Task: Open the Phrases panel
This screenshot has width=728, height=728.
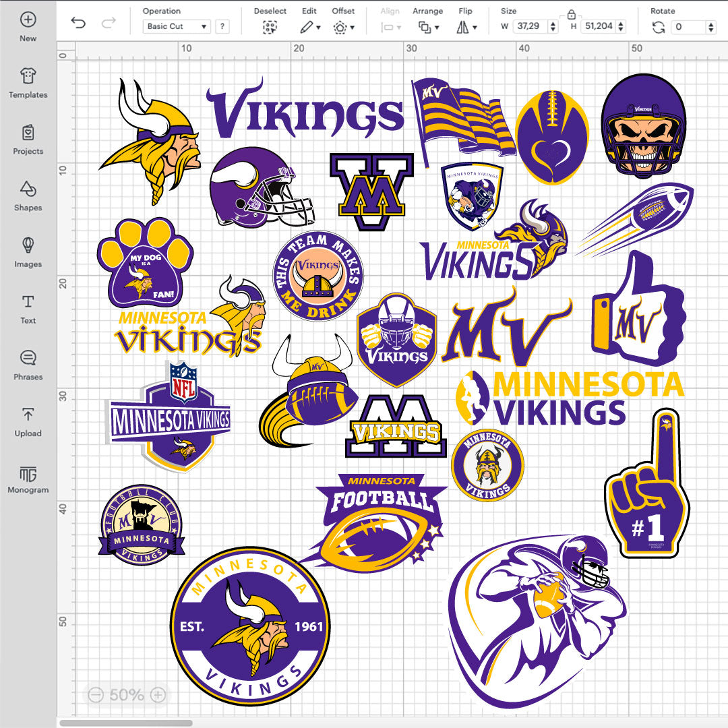Action: [x=28, y=365]
